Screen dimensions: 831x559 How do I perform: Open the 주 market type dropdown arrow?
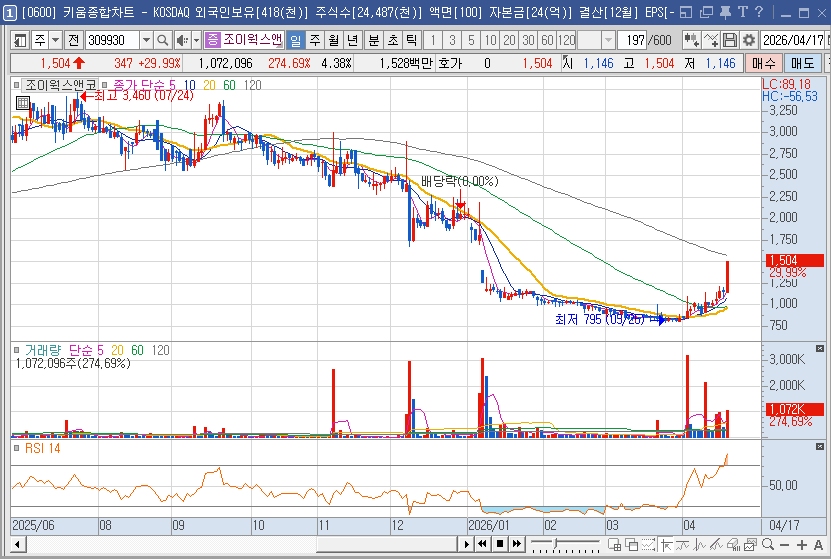(55, 40)
